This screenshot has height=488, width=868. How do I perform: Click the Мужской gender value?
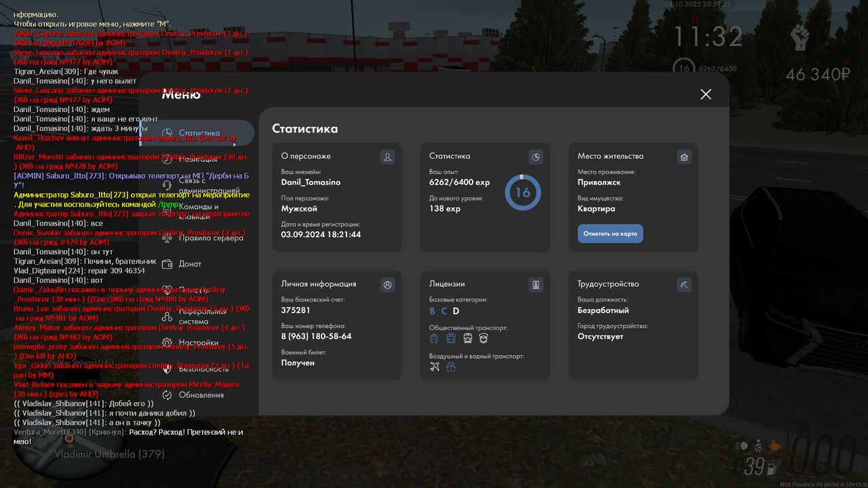tap(299, 209)
